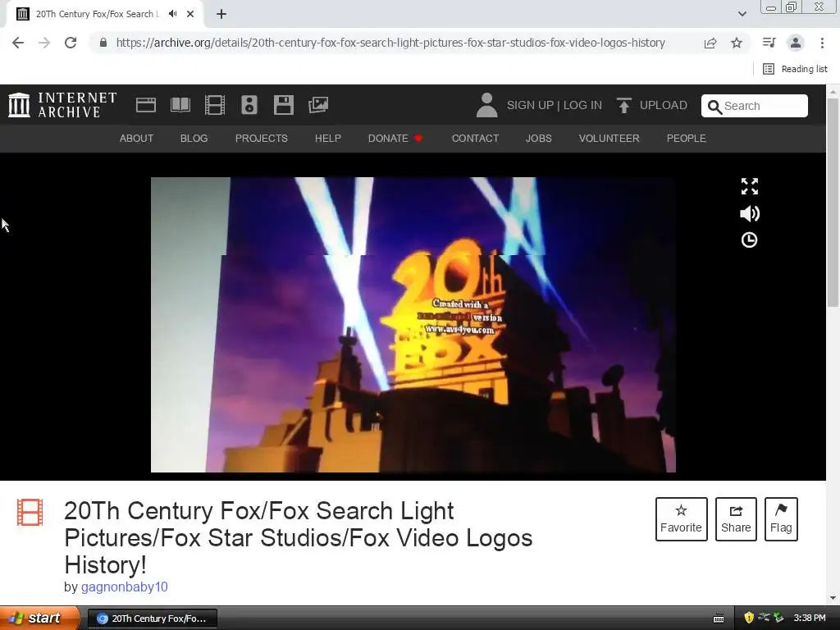Open Chrome three-dot menu
The height and width of the screenshot is (630, 840).
coord(822,43)
